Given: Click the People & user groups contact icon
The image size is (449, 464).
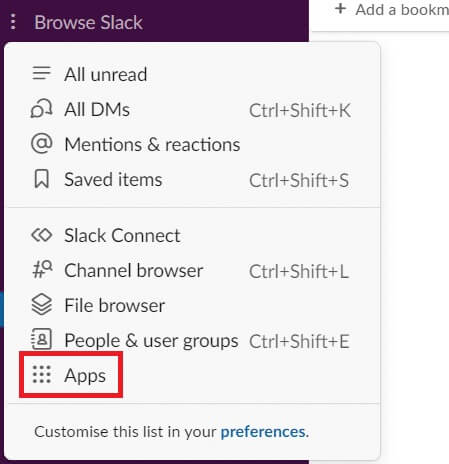Looking at the screenshot, I should pos(41,339).
